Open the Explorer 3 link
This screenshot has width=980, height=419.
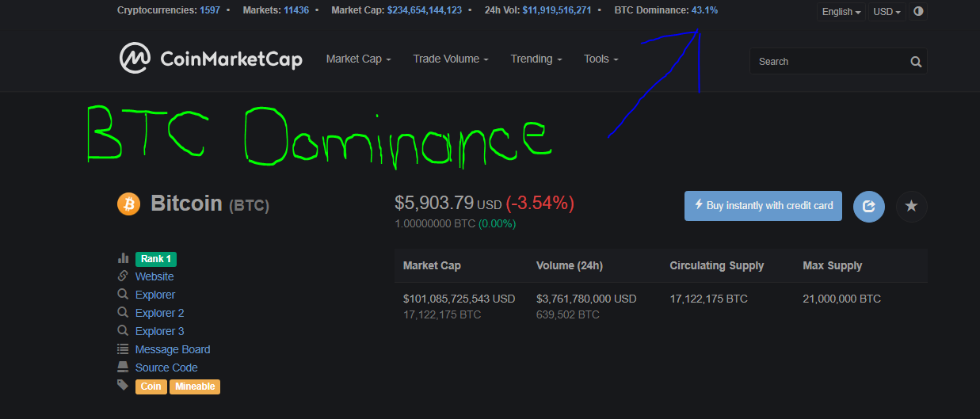[160, 331]
